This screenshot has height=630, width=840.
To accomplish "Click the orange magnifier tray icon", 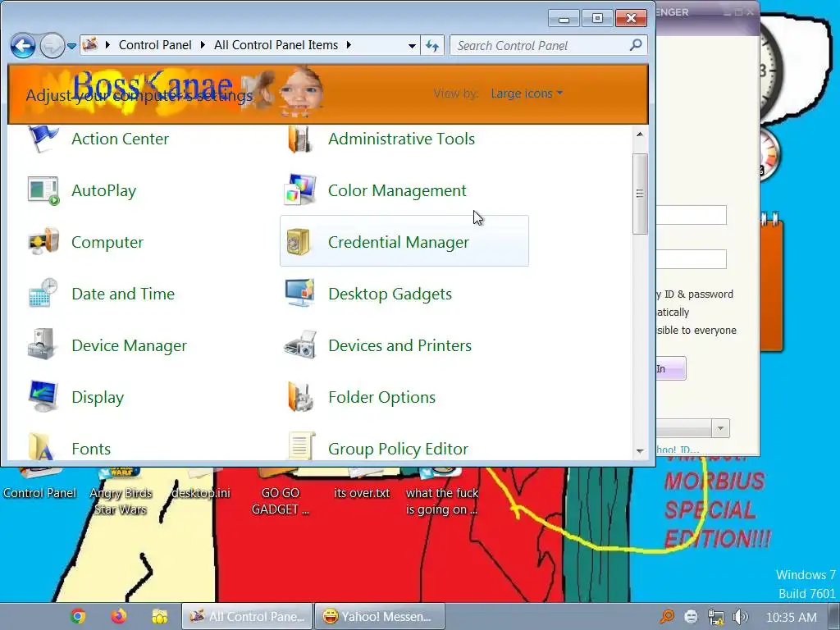I will tap(667, 617).
